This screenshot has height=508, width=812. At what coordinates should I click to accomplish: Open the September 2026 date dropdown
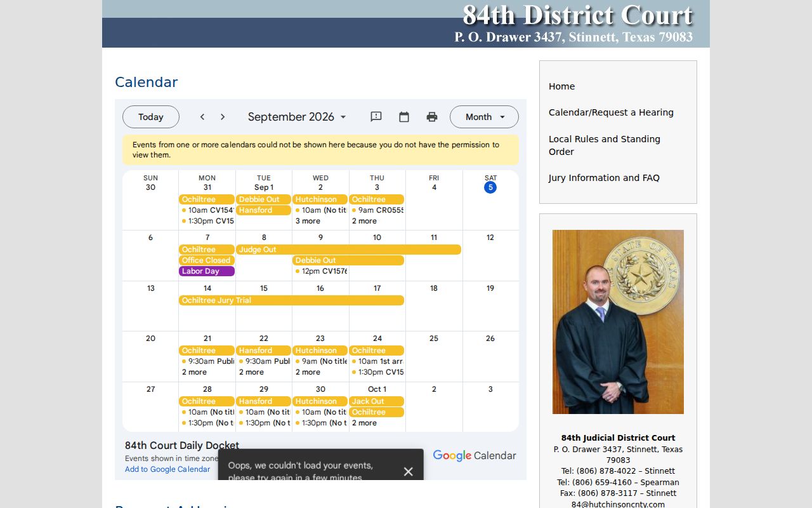point(297,117)
